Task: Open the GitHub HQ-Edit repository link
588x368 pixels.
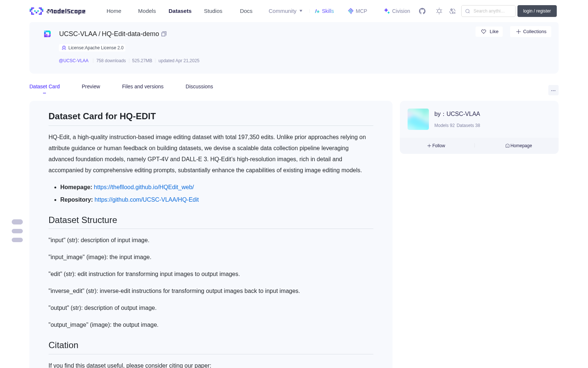Action: coord(147,199)
